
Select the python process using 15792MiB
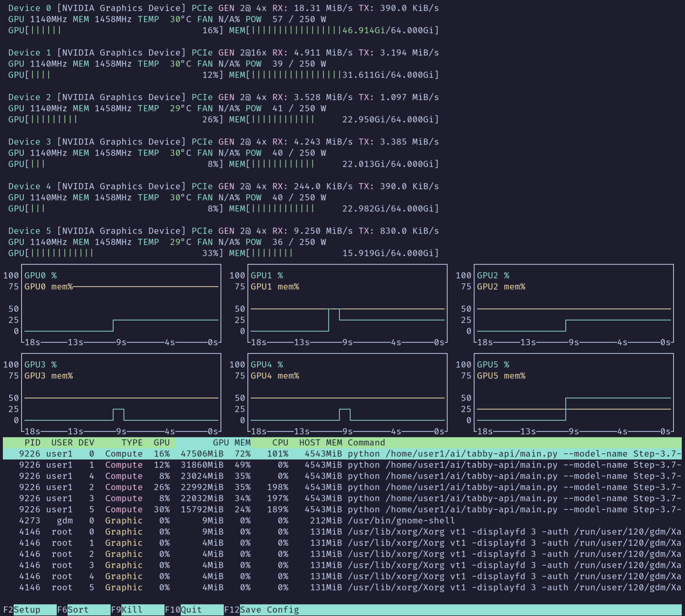click(x=342, y=509)
